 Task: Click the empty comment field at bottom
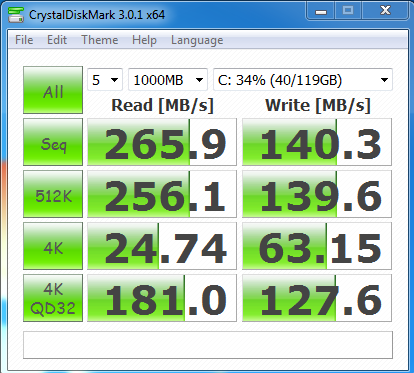[208, 345]
